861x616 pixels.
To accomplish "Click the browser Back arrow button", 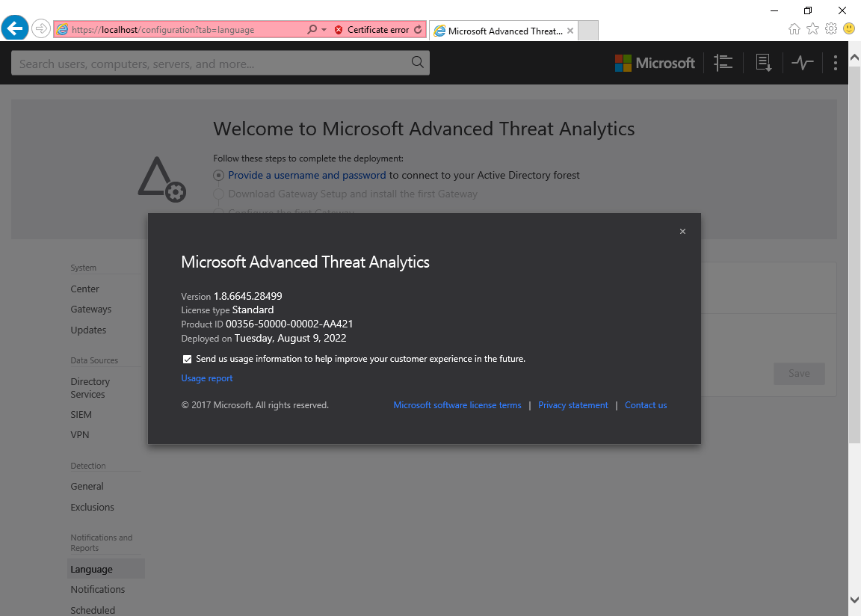I will [x=15, y=28].
